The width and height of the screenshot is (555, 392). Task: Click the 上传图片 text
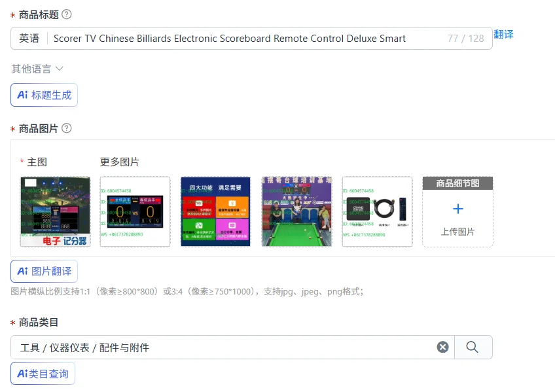point(457,232)
